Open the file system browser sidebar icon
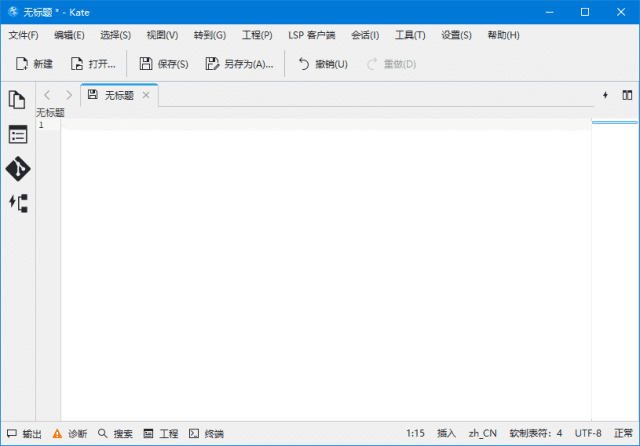The width and height of the screenshot is (640, 446). pyautogui.click(x=17, y=134)
